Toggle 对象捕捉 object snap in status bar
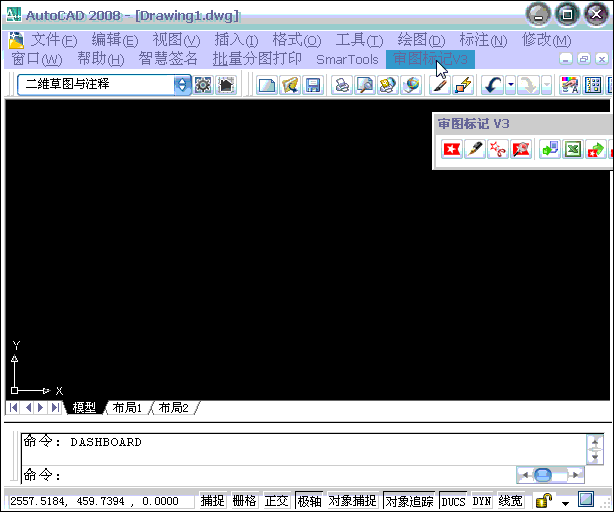Viewport: 614px width, 512px height. point(352,501)
